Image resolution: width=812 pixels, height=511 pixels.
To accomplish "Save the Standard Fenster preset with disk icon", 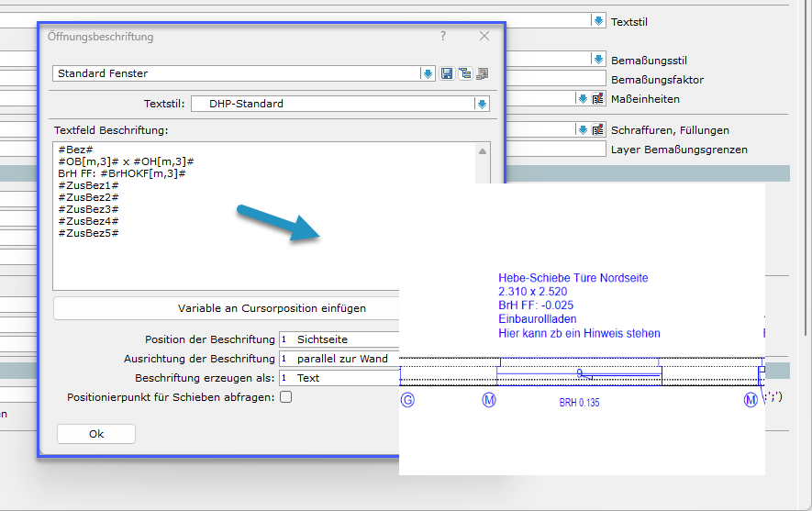I will coord(447,73).
